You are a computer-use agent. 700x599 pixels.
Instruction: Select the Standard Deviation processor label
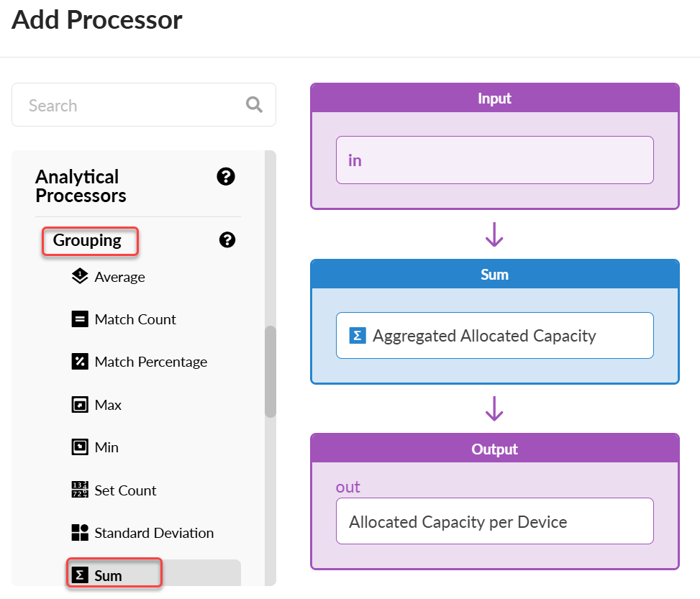[x=154, y=533]
